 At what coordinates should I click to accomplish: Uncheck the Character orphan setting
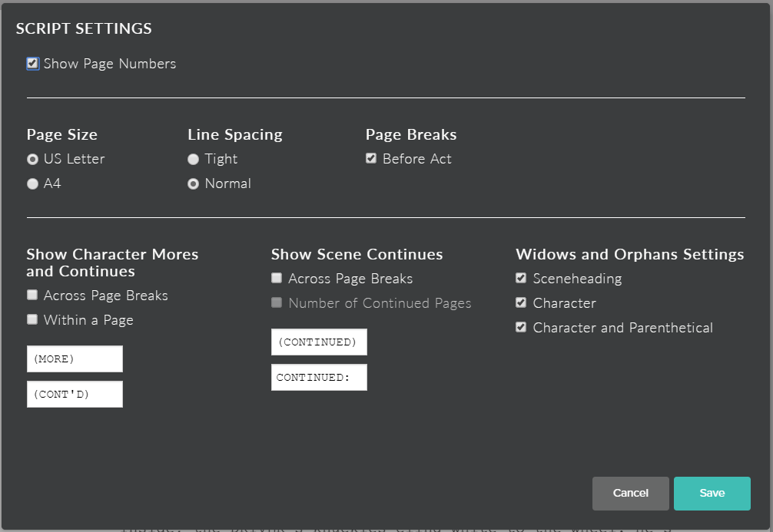tap(521, 302)
